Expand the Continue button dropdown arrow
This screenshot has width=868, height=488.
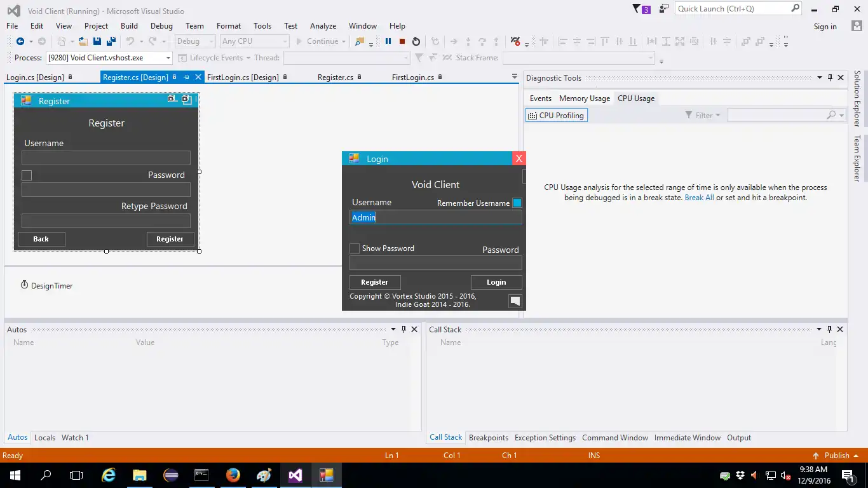344,41
